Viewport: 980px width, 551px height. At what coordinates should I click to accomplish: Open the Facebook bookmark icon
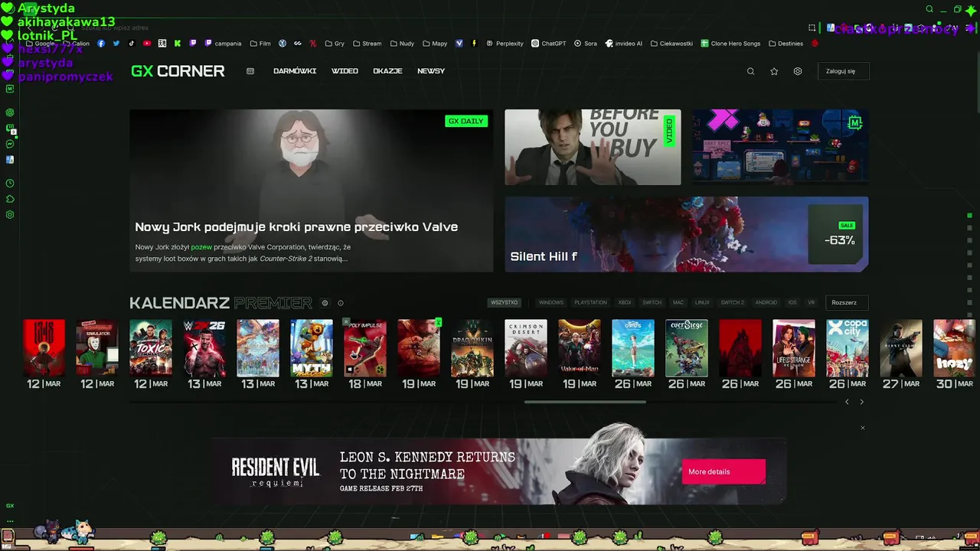101,44
